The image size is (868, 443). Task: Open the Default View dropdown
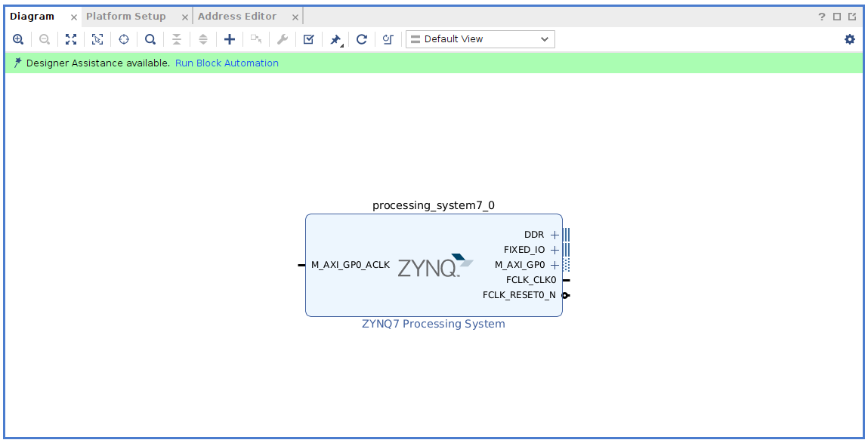[480, 39]
